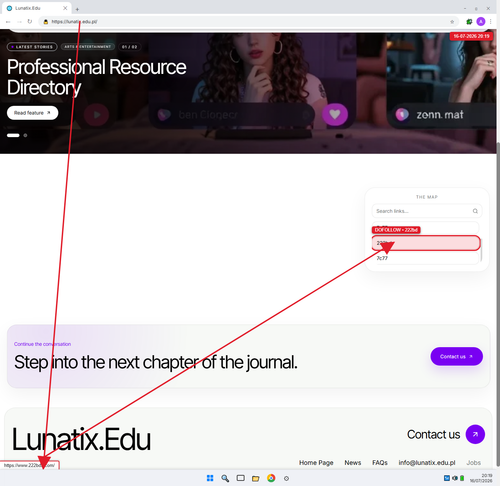The height and width of the screenshot is (486, 500).
Task: Focus the address bar URL
Action: 74,22
